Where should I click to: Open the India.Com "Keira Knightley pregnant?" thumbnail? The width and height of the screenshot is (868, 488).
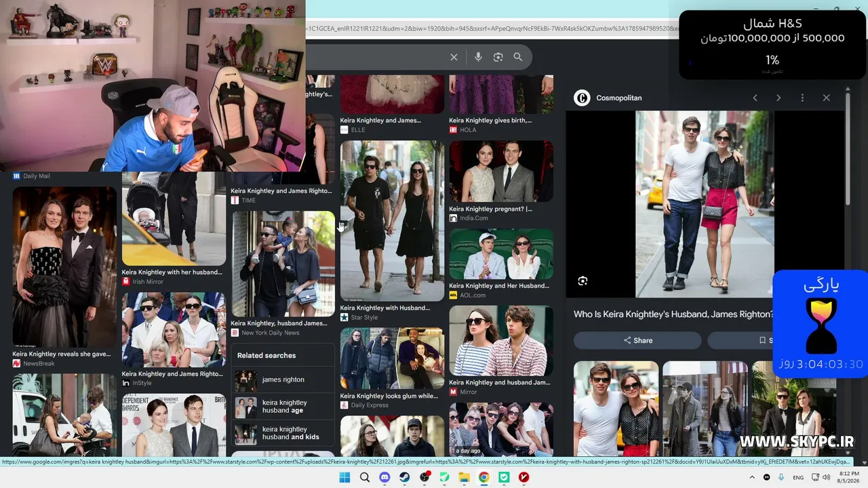[x=501, y=171]
